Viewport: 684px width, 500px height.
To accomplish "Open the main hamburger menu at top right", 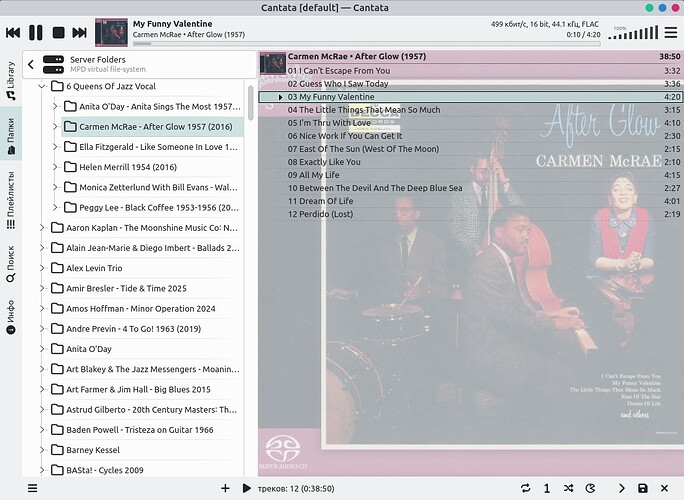I will click(x=671, y=32).
